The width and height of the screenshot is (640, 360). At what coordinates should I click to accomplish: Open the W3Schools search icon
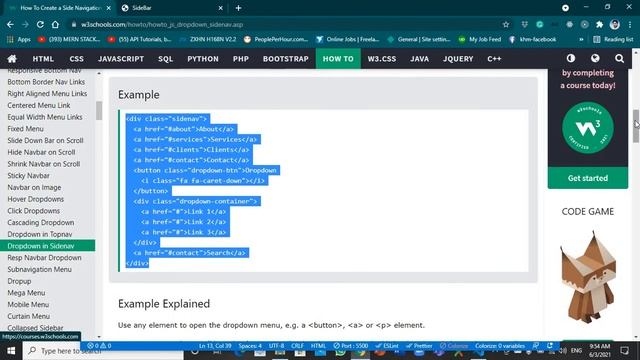[x=619, y=58]
